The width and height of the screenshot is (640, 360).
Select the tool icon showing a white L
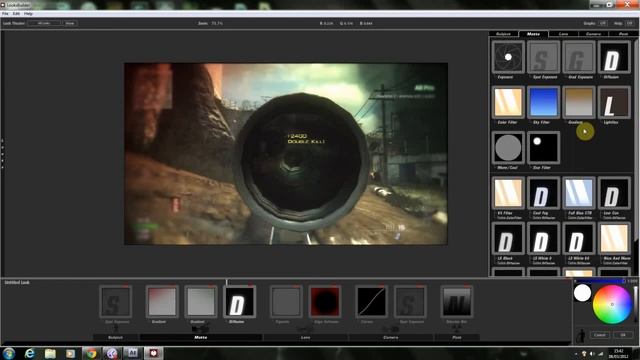(614, 102)
